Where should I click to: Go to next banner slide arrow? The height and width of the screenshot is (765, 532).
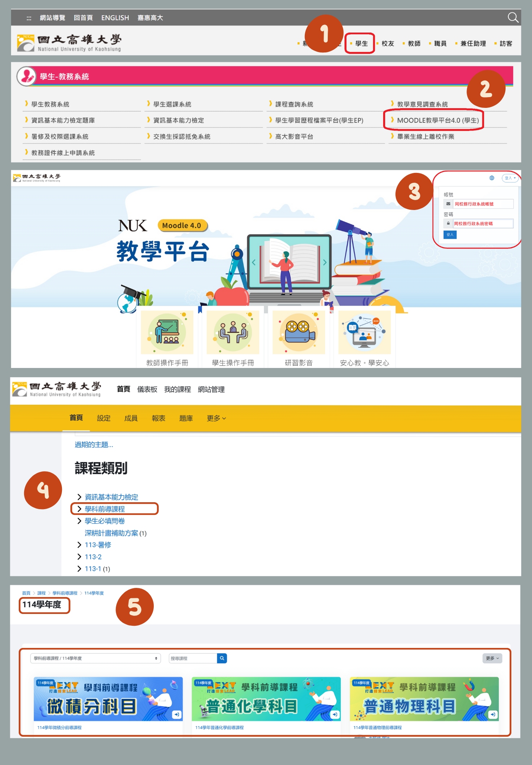[325, 262]
